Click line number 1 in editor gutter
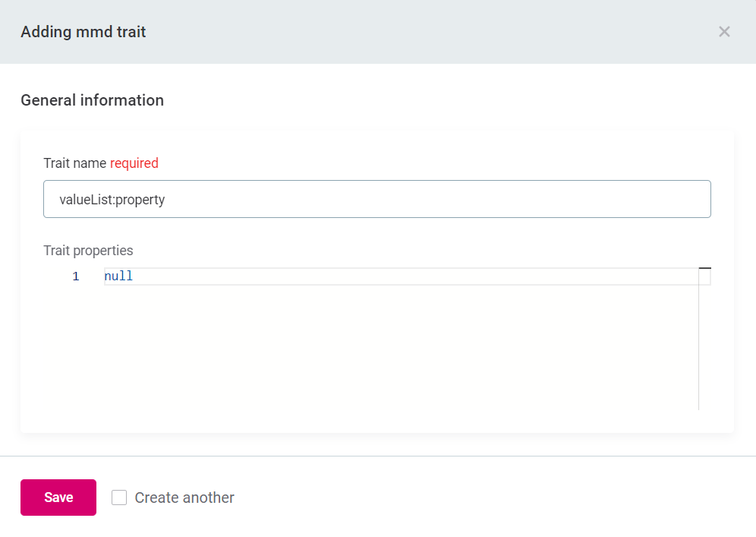 click(x=76, y=276)
